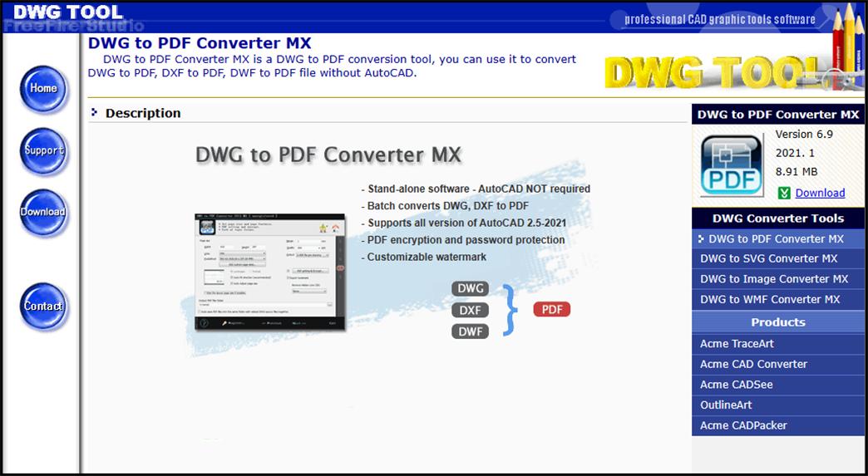Click 'PDF encryption and password protection' text
The image size is (868, 476).
coord(463,240)
